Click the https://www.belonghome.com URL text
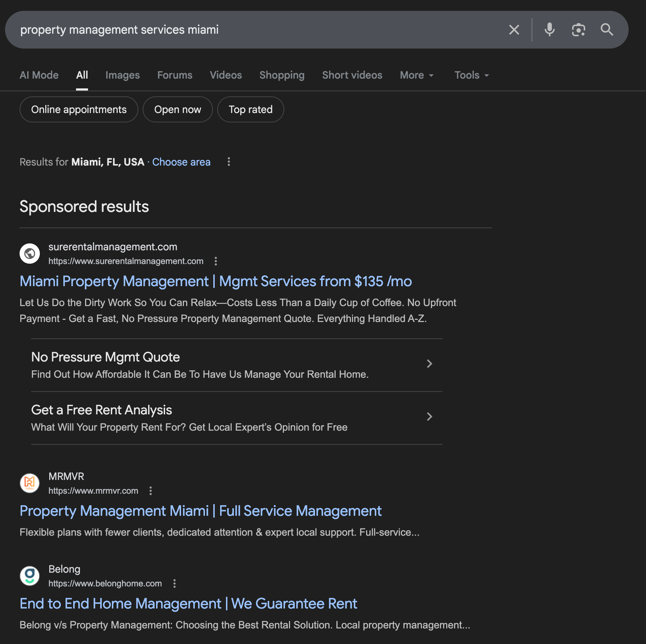Viewport: 646px width, 644px height. [105, 584]
